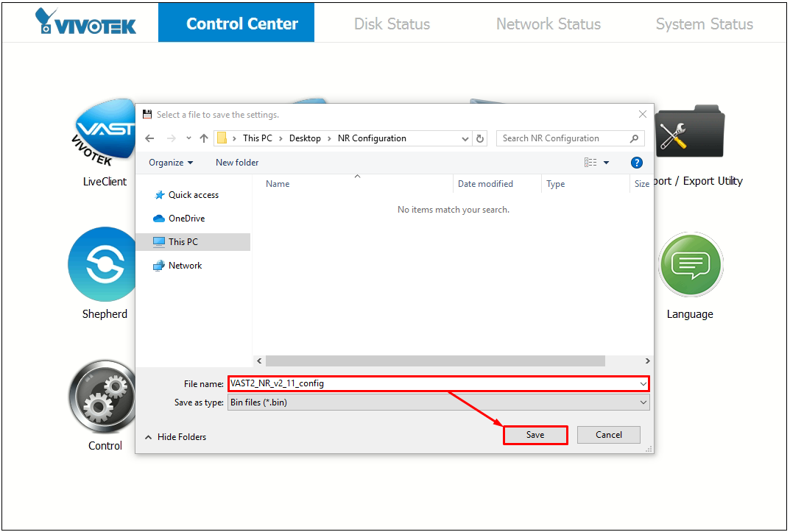Collapse folders with Hide Folders

pyautogui.click(x=175, y=437)
